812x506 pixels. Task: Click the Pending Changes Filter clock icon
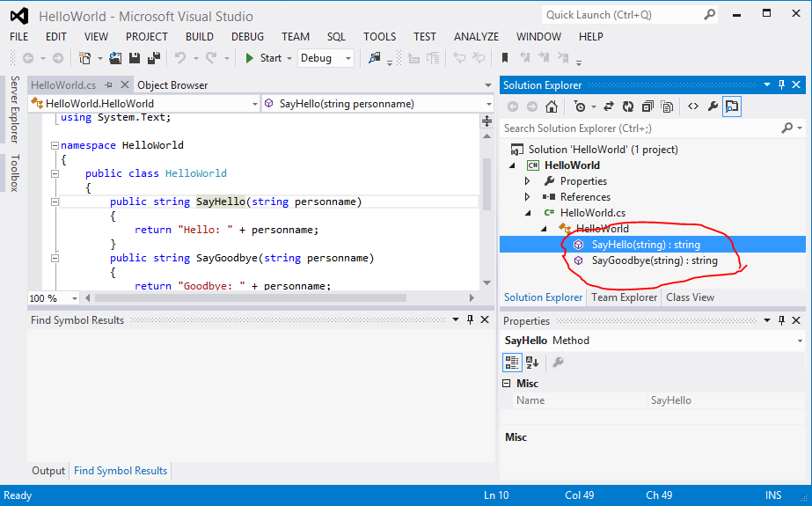(580, 106)
